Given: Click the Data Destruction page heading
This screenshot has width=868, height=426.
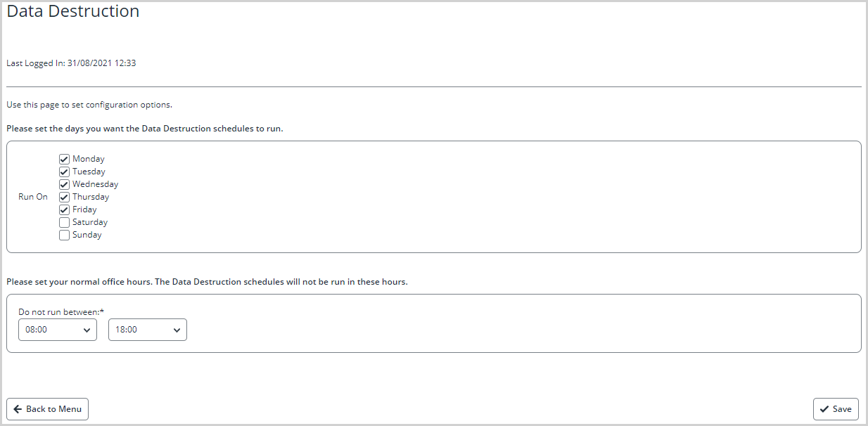Looking at the screenshot, I should [73, 11].
